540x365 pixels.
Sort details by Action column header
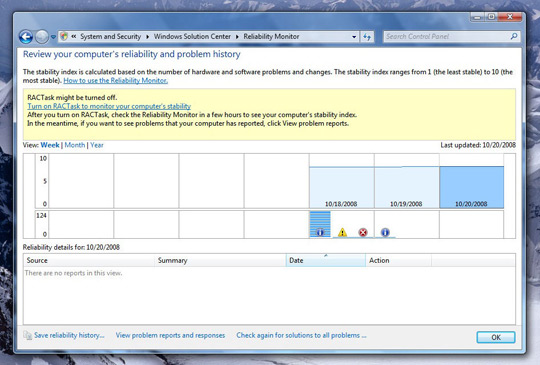tap(398, 260)
